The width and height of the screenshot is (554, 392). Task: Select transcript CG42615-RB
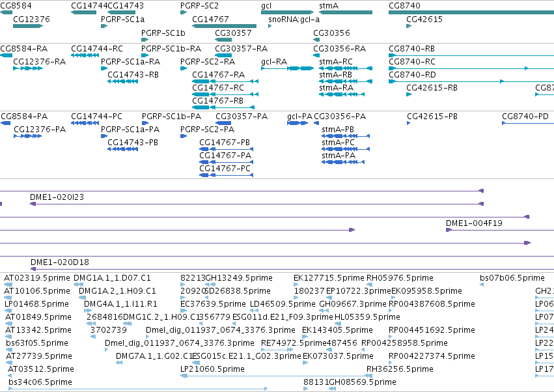(x=432, y=88)
